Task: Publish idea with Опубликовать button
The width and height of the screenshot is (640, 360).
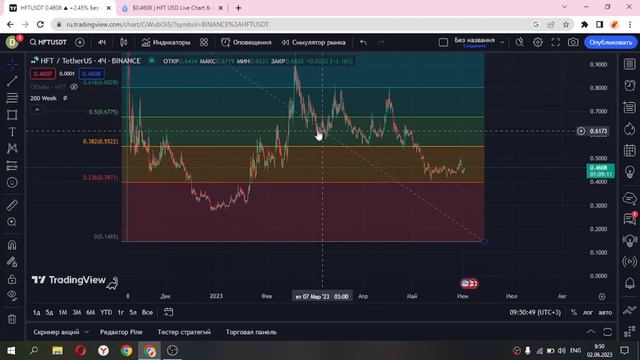Action: tap(610, 42)
